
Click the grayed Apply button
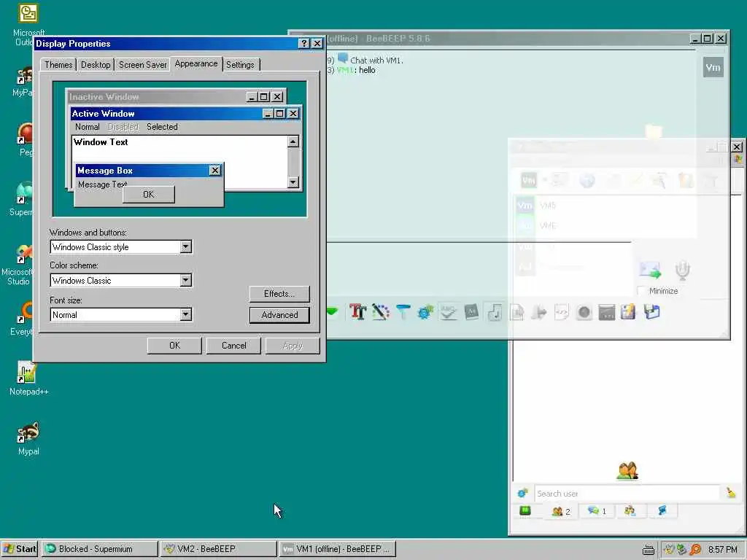tap(293, 346)
